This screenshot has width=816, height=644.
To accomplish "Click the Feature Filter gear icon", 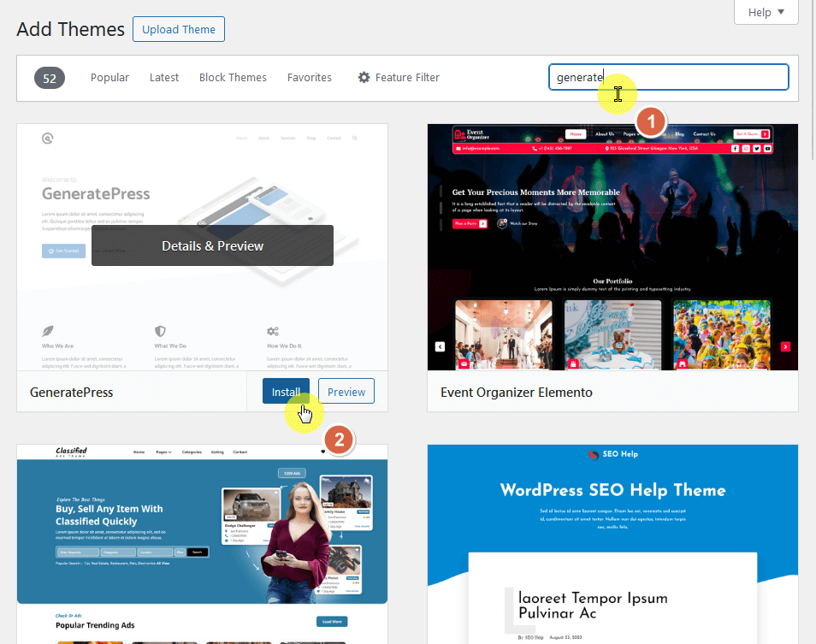I will (364, 78).
